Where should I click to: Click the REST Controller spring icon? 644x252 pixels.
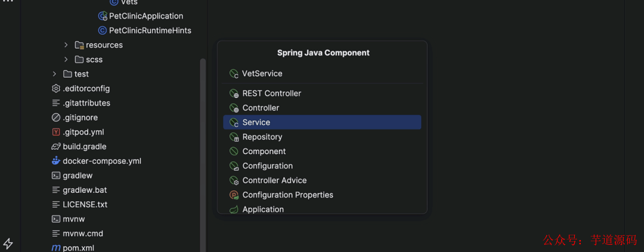coord(234,93)
